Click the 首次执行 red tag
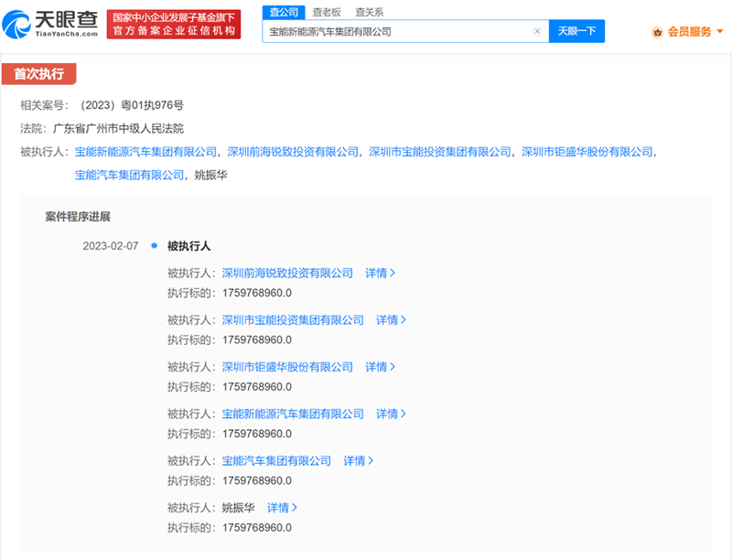This screenshot has width=732, height=560. click(x=39, y=74)
